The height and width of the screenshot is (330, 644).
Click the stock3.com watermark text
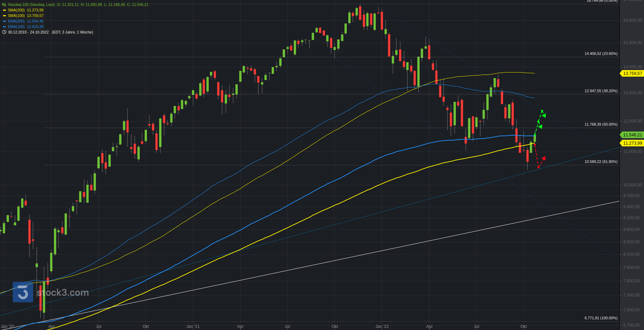coord(63,292)
